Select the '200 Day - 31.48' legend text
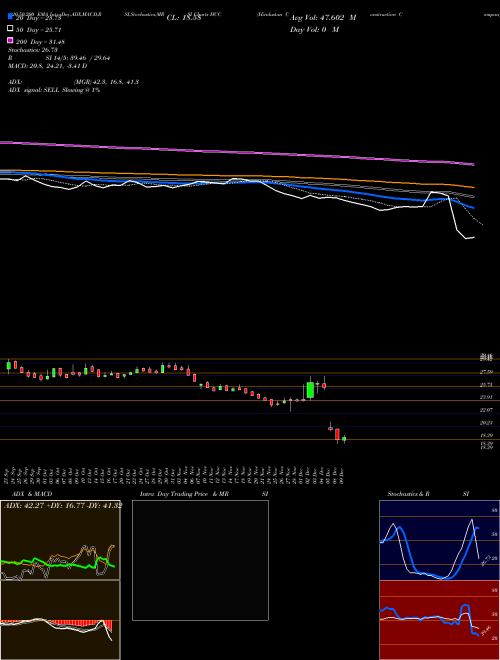500x660 pixels. (x=40, y=42)
